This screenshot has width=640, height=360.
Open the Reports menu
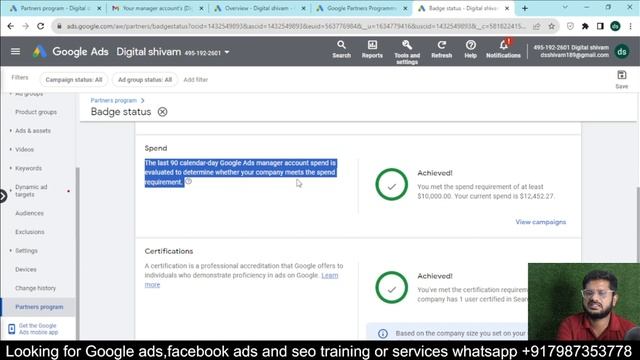[372, 49]
